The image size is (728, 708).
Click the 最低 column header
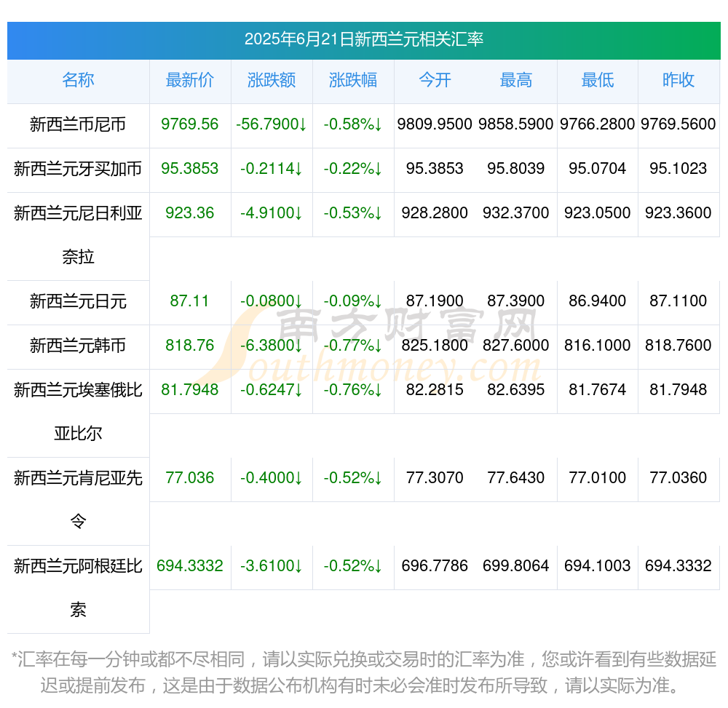(598, 80)
